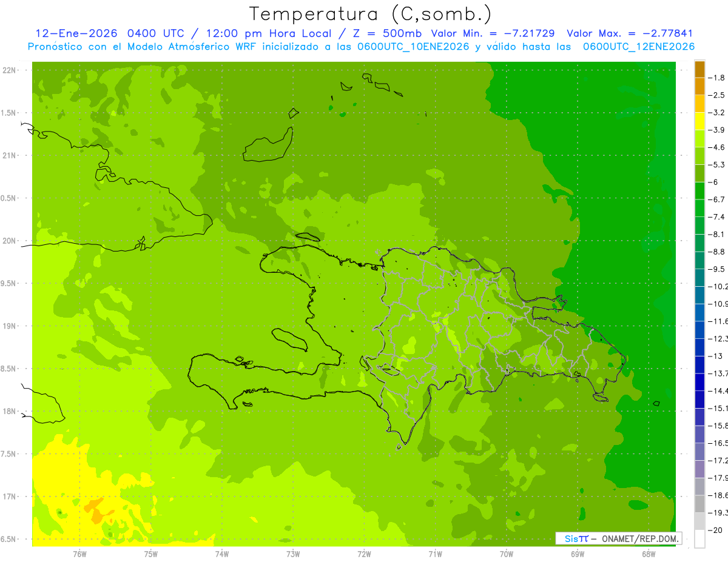Click the colorbar label '-7.4'
Viewport: 728px width, 562px height.
pos(718,217)
